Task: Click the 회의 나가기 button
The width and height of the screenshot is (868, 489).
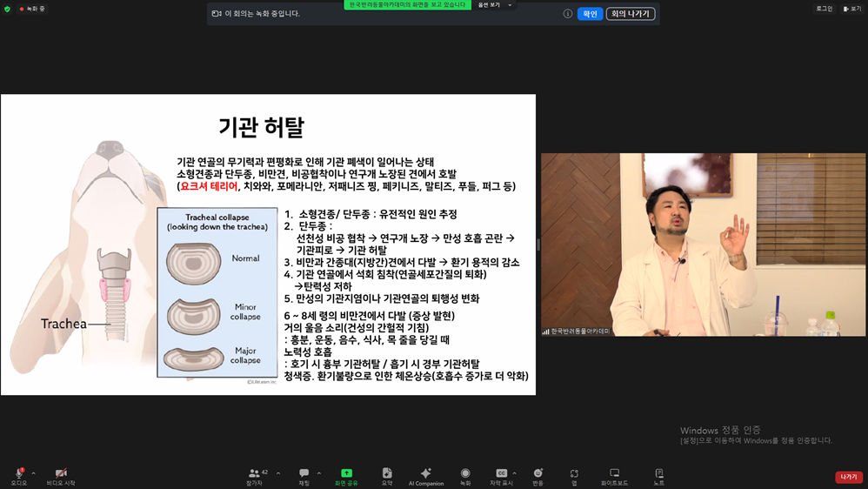Action: click(631, 14)
